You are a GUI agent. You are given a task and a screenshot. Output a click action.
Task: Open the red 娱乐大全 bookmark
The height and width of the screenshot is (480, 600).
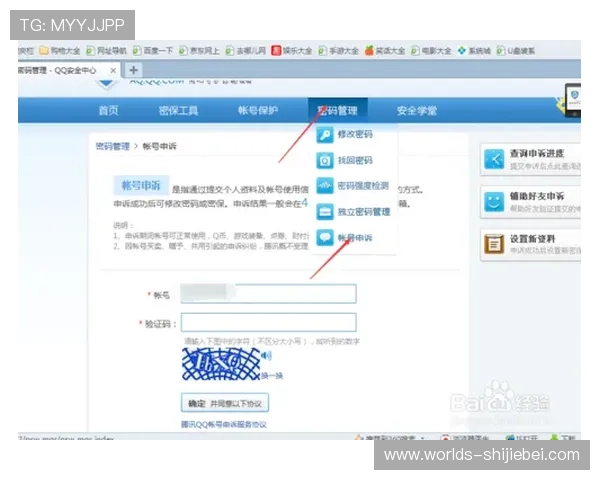[x=292, y=51]
